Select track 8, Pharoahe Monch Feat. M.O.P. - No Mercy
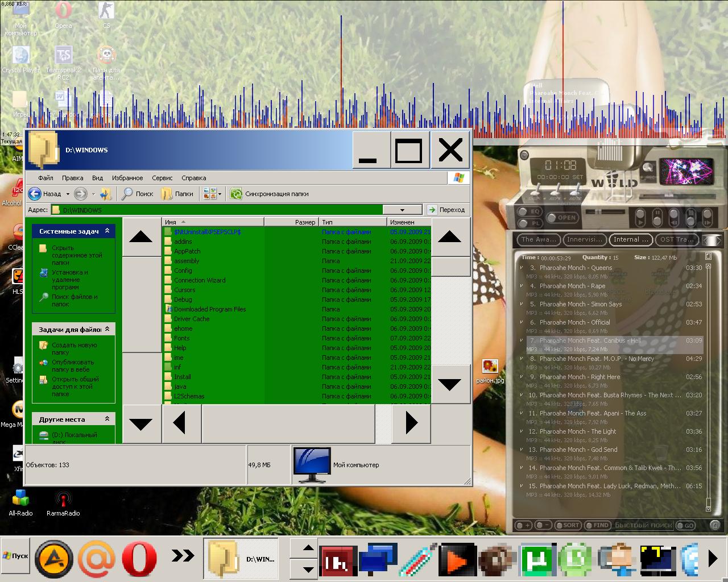Image resolution: width=728 pixels, height=582 pixels. (x=596, y=359)
